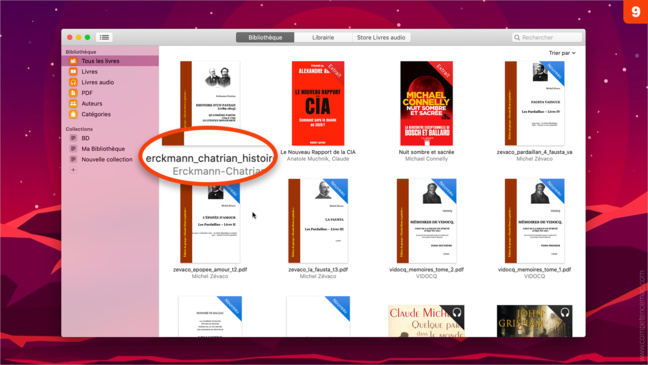Viewport: 648px width, 365px height.
Task: Click title Nuit sombre et sacrée
Action: 426,152
